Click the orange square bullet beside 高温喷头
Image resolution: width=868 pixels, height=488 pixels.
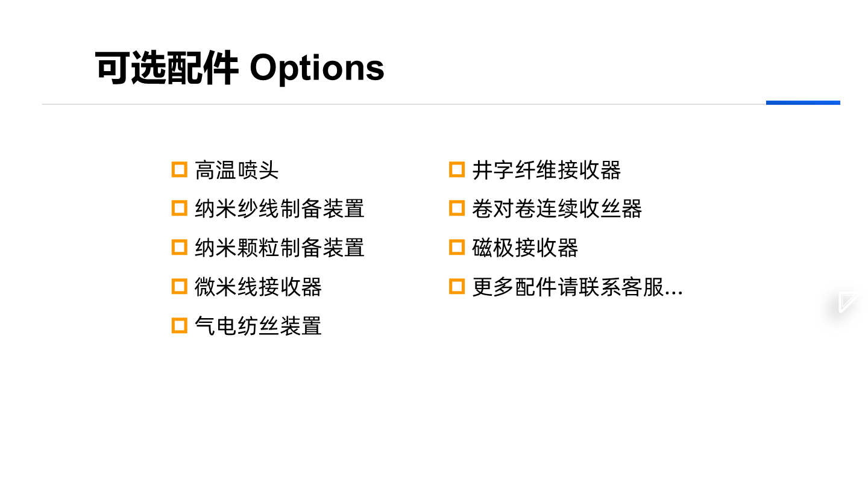(179, 169)
